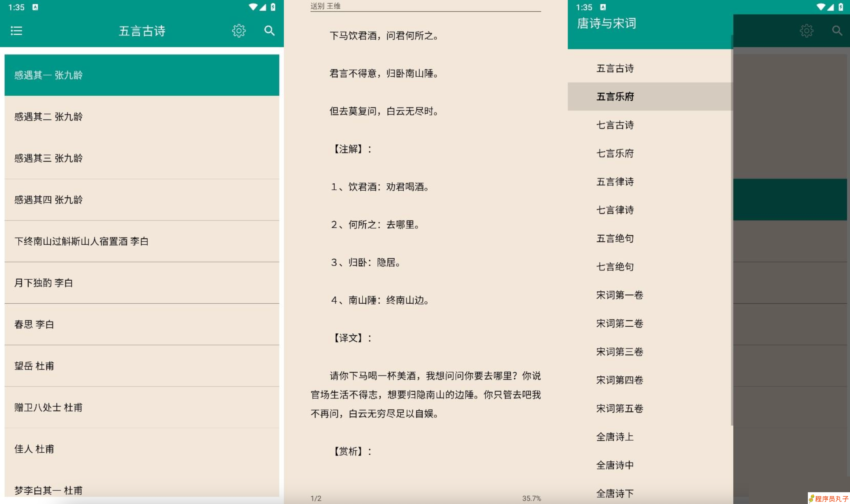
Task: Open 宋词第二卷 category
Action: pos(650,323)
